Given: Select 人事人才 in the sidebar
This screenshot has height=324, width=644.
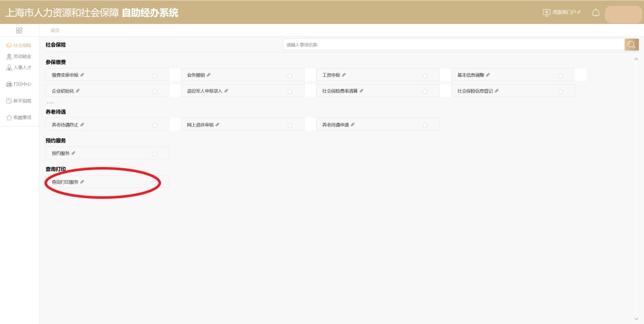Looking at the screenshot, I should (19, 67).
